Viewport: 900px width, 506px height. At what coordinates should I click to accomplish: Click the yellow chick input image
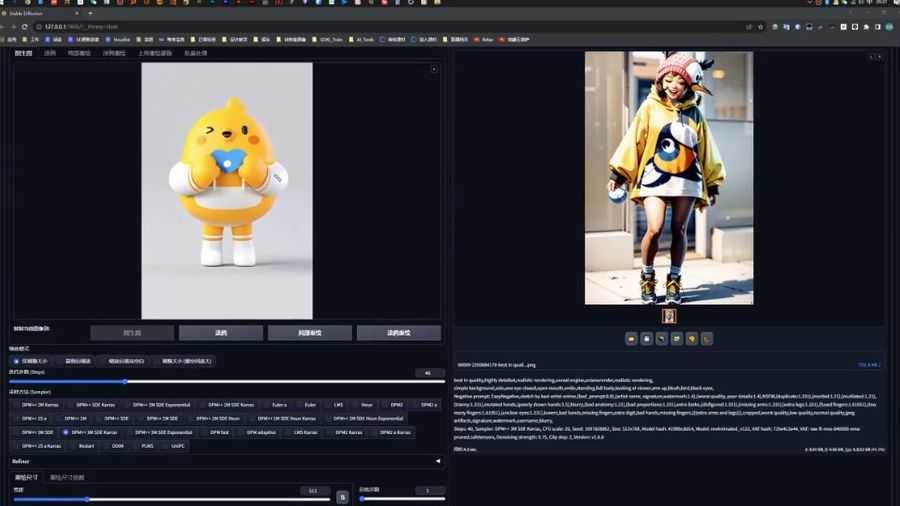227,190
